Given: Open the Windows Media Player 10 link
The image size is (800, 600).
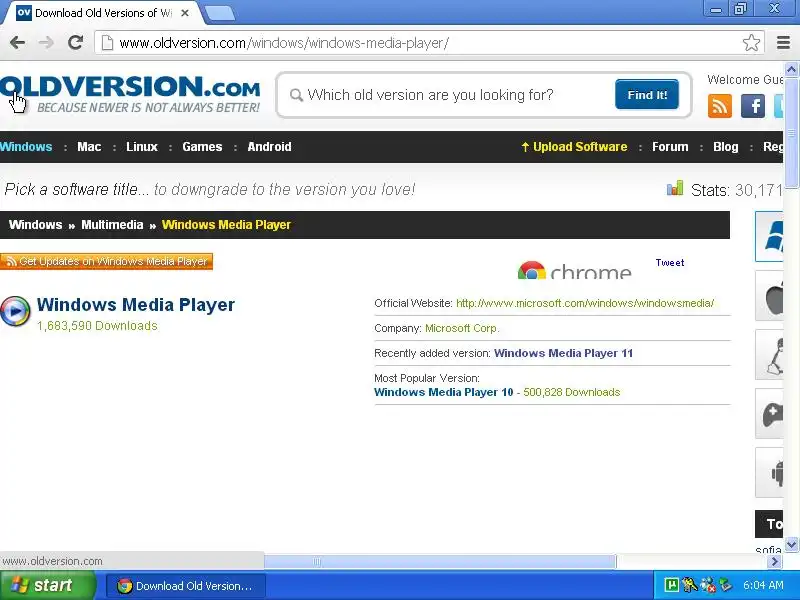Looking at the screenshot, I should coord(443,392).
